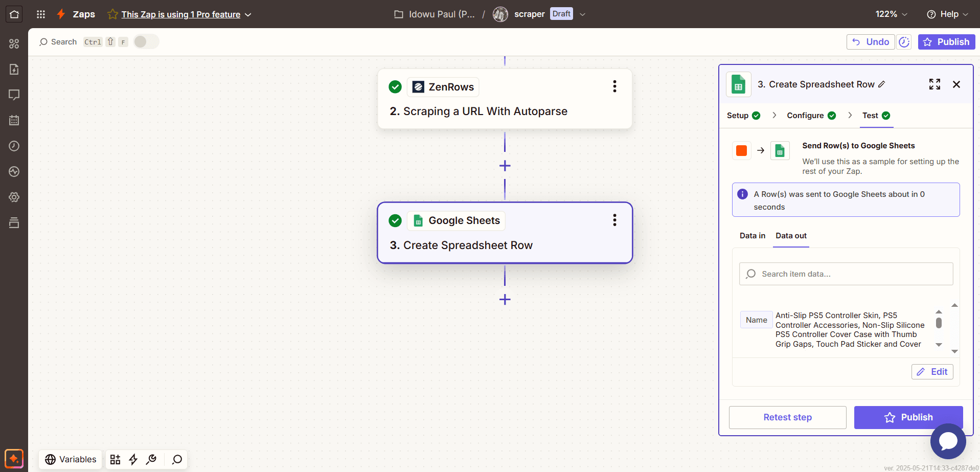Click the Search box in top toolbar
The height and width of the screenshot is (472, 980).
[58, 42]
